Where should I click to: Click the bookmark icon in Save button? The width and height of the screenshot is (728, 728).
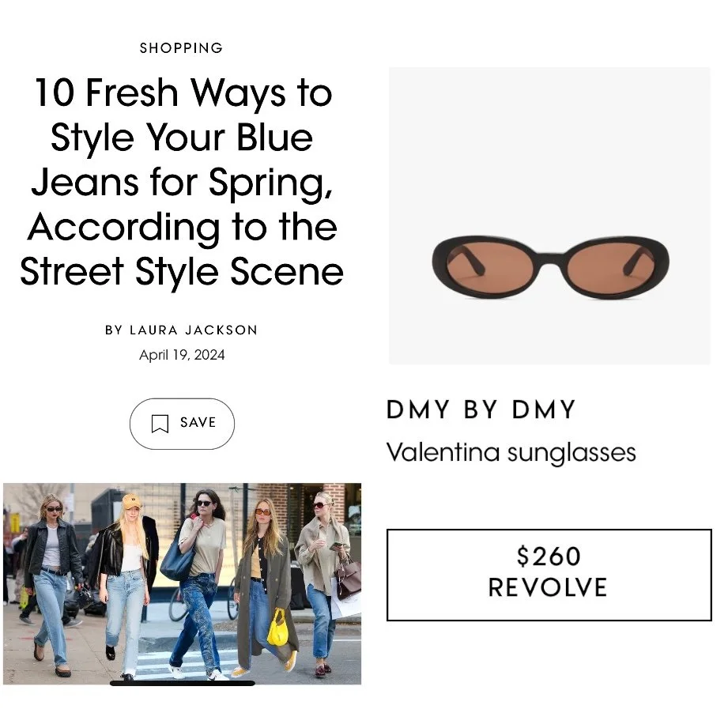point(160,423)
